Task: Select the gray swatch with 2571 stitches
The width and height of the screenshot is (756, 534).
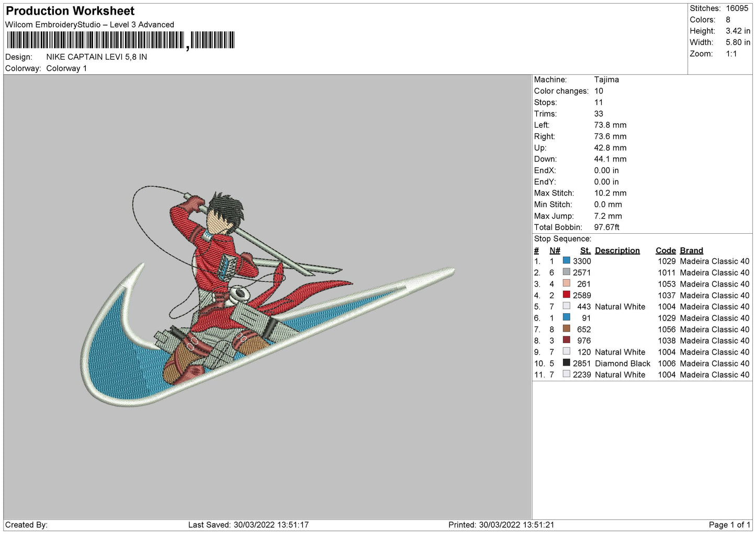Action: tap(566, 272)
